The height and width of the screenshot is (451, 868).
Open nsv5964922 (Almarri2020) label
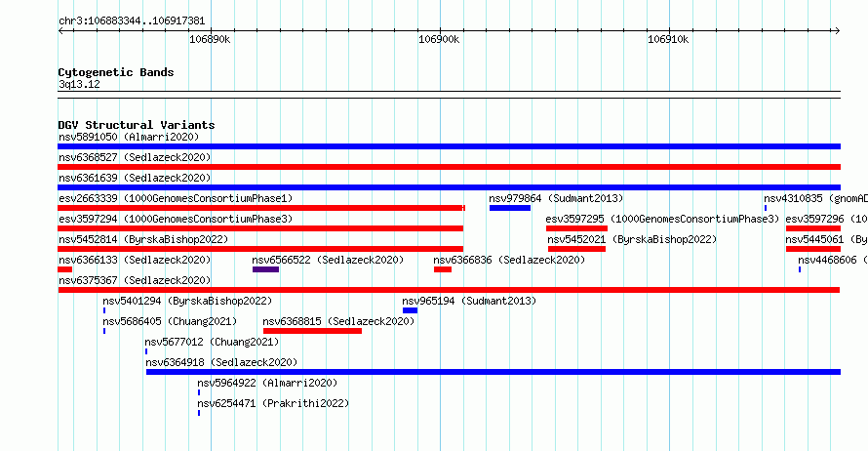267,383
